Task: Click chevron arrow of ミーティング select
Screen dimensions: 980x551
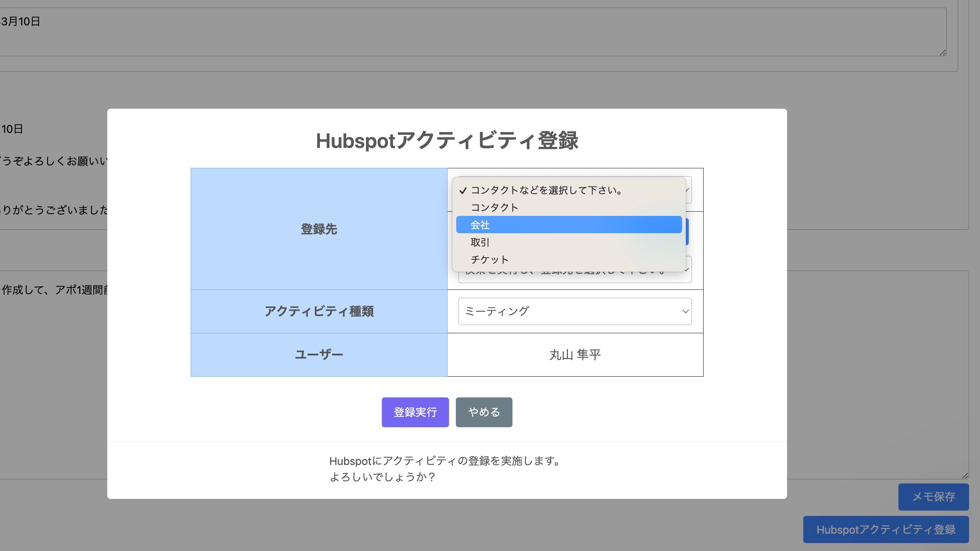Action: (685, 311)
